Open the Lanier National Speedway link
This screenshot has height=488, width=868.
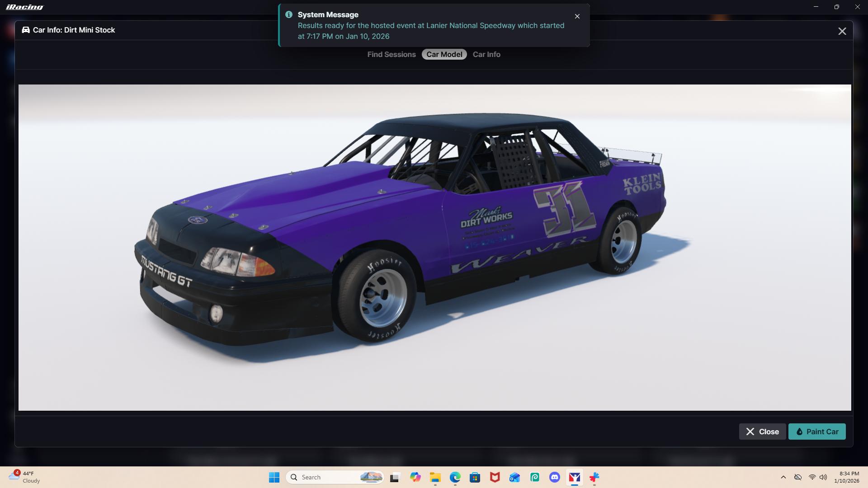pos(470,25)
